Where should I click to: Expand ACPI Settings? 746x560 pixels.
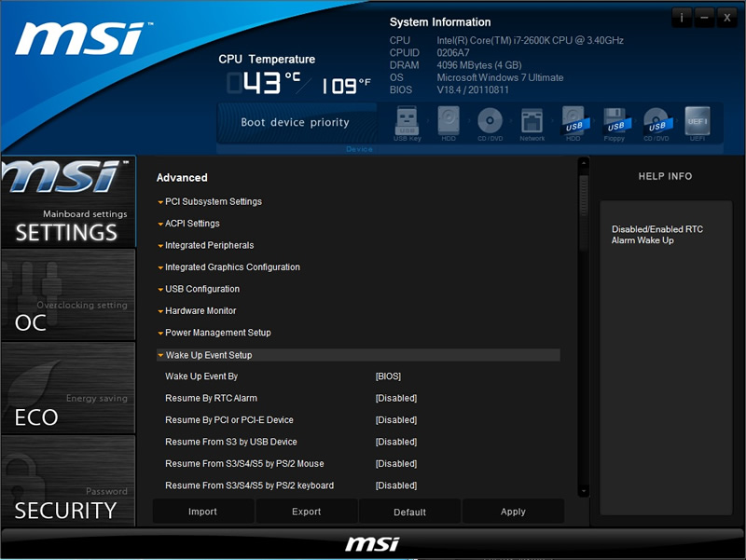tap(189, 224)
